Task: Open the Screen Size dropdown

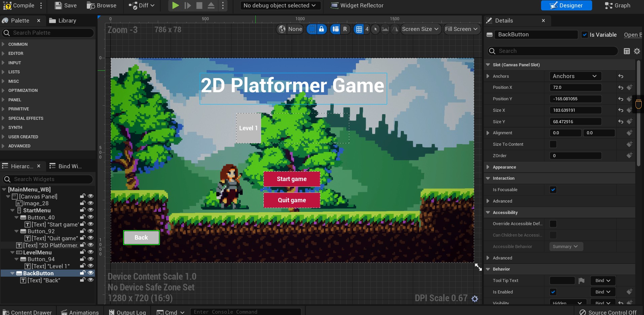Action: click(x=420, y=29)
